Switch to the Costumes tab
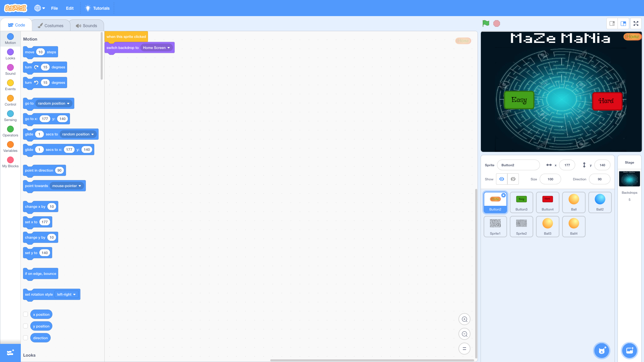The width and height of the screenshot is (644, 362). (51, 25)
